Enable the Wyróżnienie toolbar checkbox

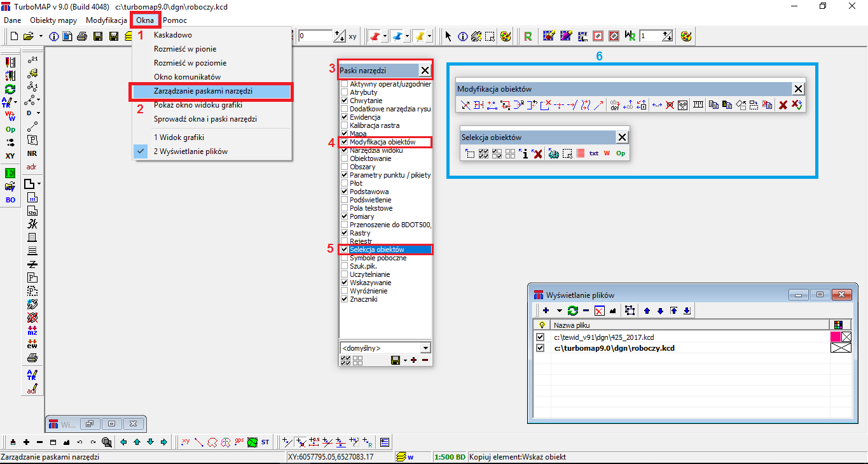[x=344, y=291]
